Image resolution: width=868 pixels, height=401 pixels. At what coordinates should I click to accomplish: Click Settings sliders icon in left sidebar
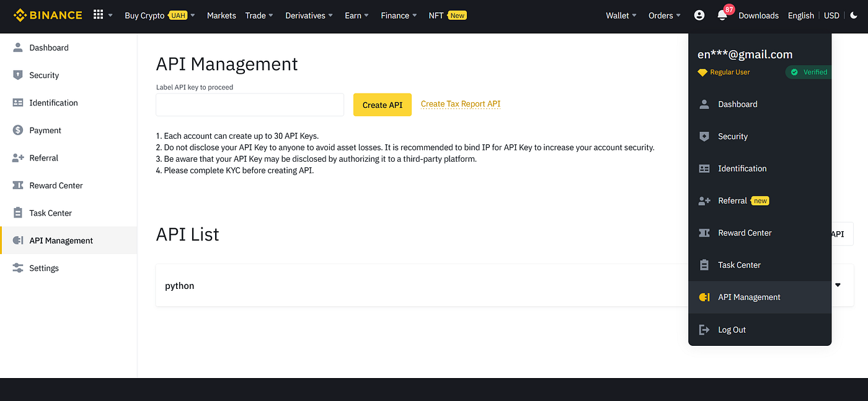pos(18,268)
